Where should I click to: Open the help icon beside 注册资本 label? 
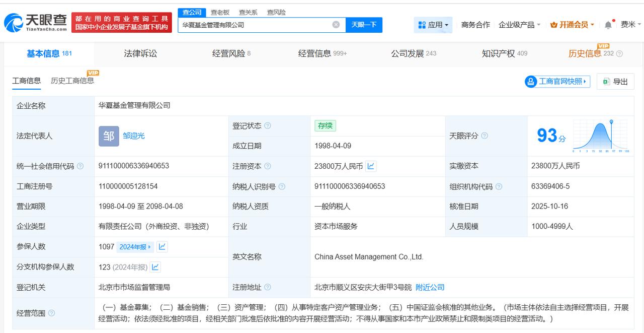click(268, 166)
